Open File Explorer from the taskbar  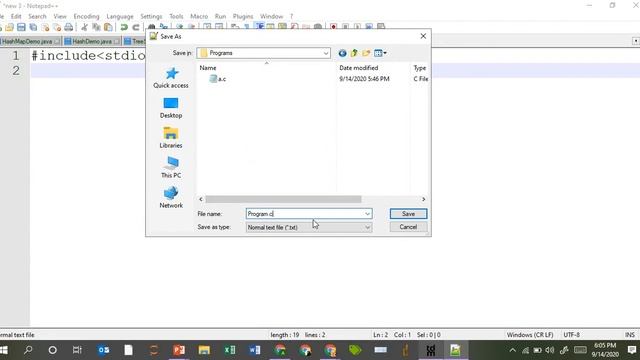click(204, 350)
